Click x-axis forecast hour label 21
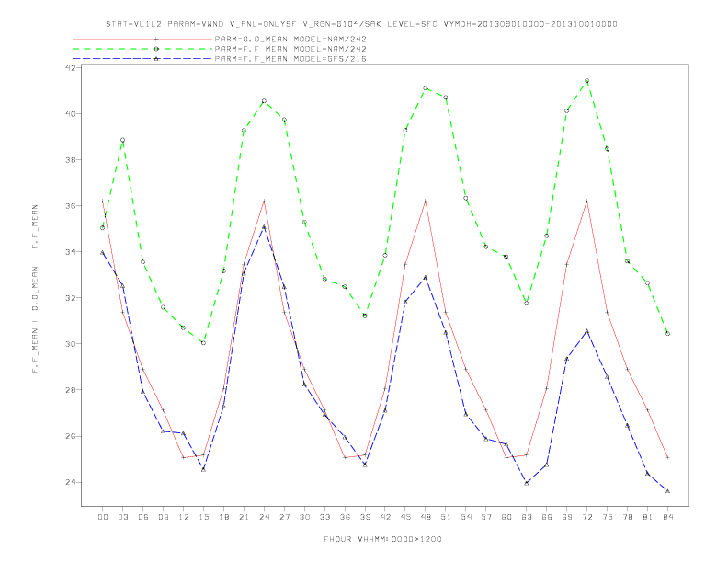728x563 pixels. [244, 517]
